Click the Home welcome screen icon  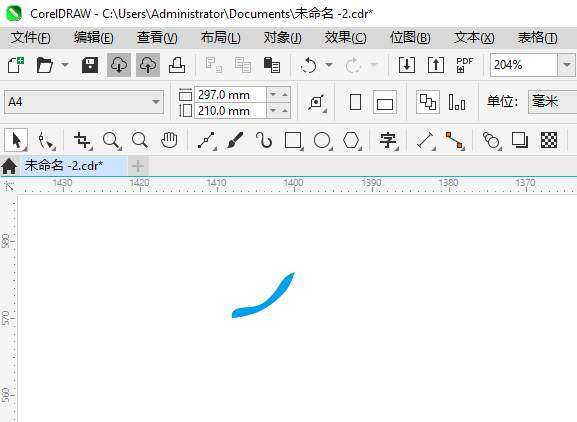[x=9, y=166]
